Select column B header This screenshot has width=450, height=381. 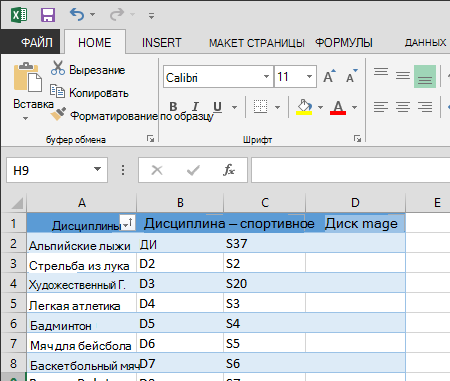180,203
